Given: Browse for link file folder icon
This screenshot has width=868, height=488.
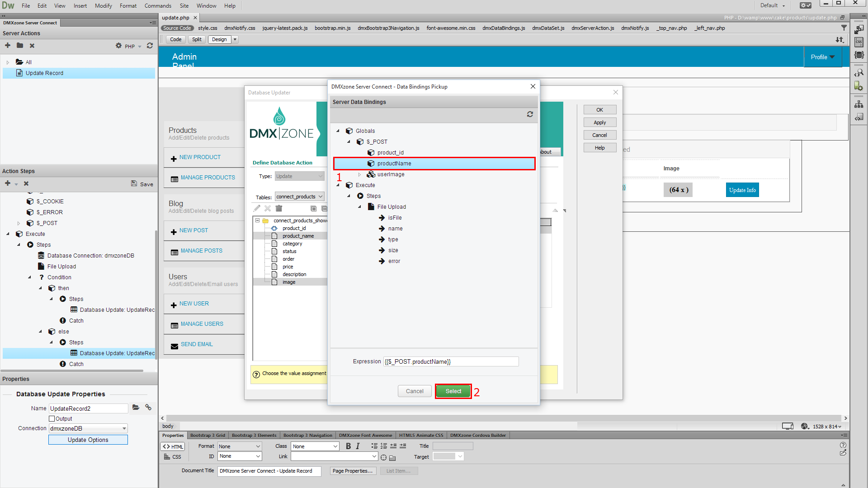Looking at the screenshot, I should tap(392, 457).
